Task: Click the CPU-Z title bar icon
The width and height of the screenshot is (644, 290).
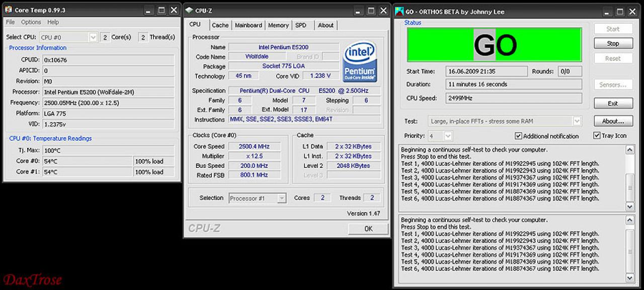Action: click(189, 10)
